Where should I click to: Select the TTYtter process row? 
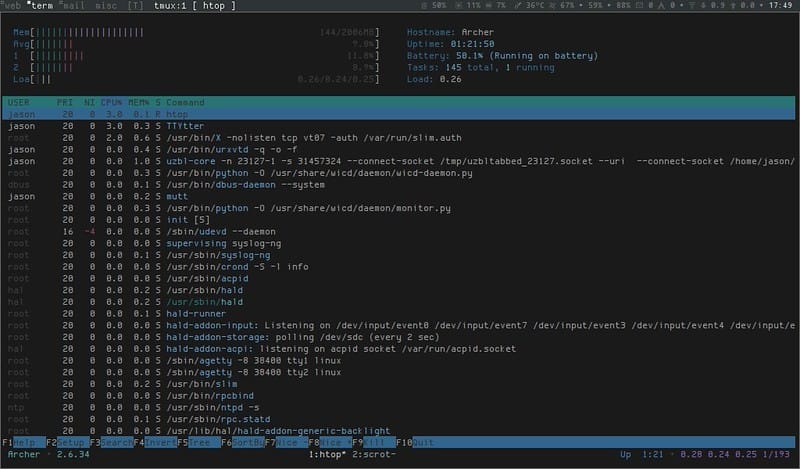(398, 126)
